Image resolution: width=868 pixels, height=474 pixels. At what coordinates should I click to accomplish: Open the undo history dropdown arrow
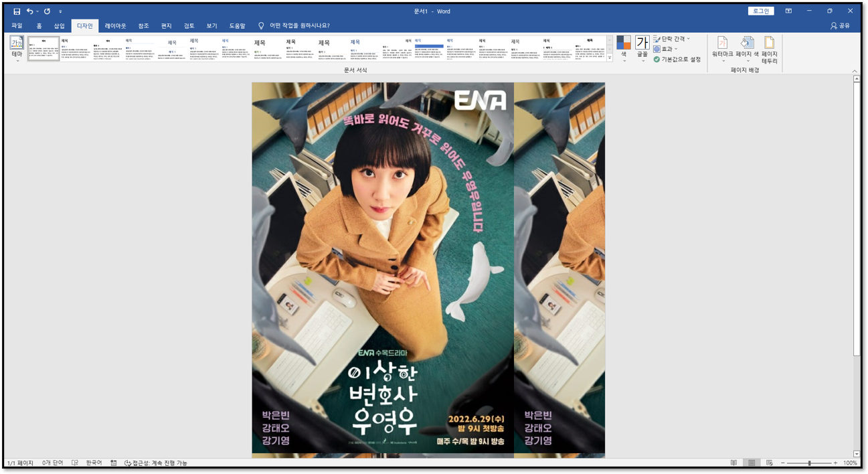coord(37,11)
